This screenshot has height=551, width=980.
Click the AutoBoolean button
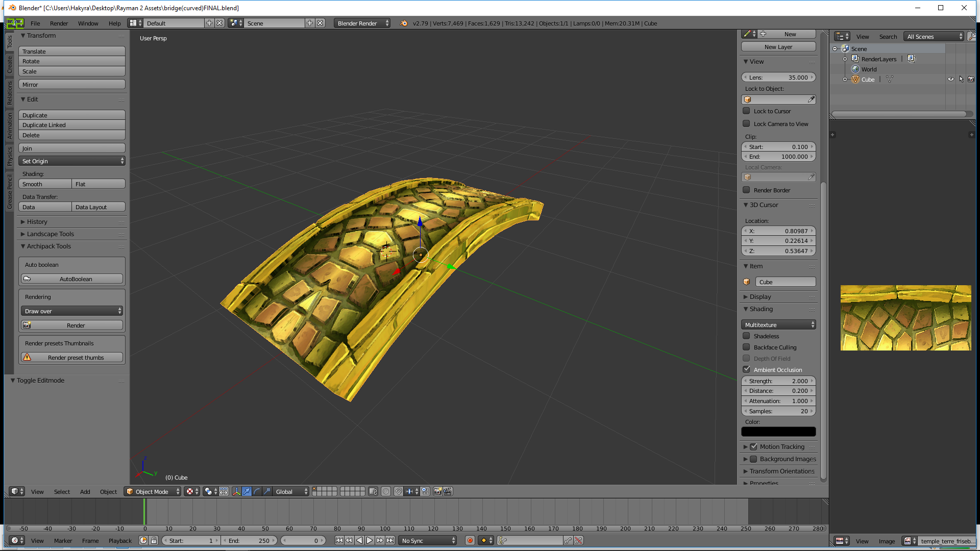pyautogui.click(x=72, y=279)
